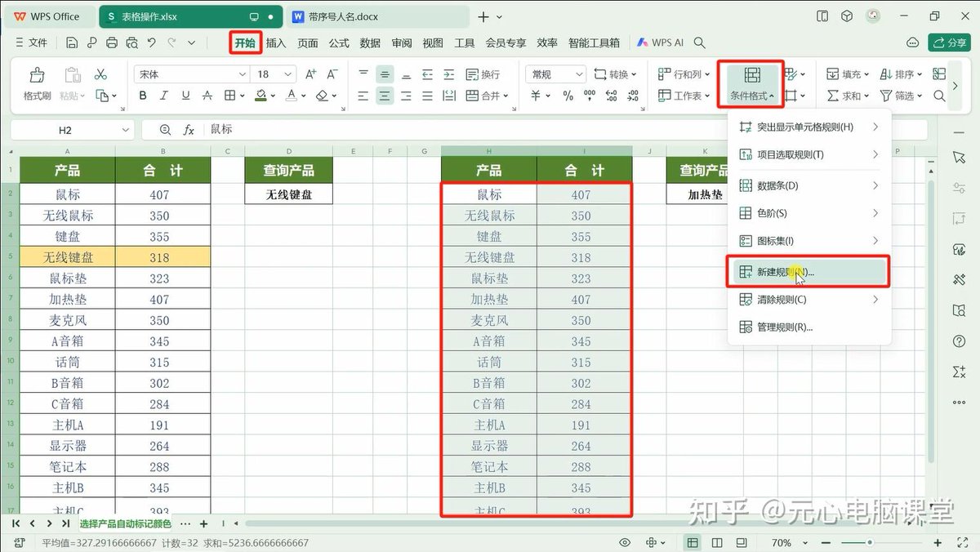Switch to the 数据 data tab

coord(370,42)
